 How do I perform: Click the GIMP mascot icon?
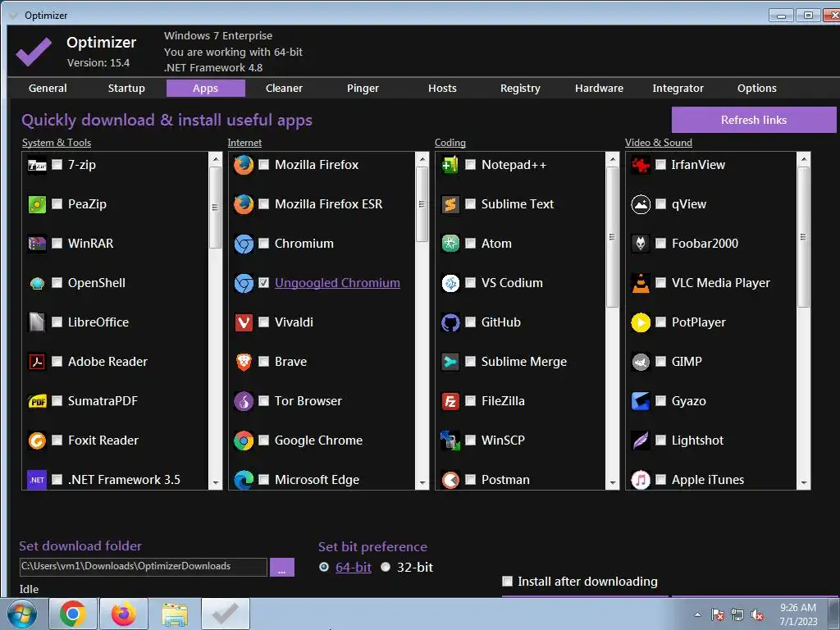[x=641, y=362]
